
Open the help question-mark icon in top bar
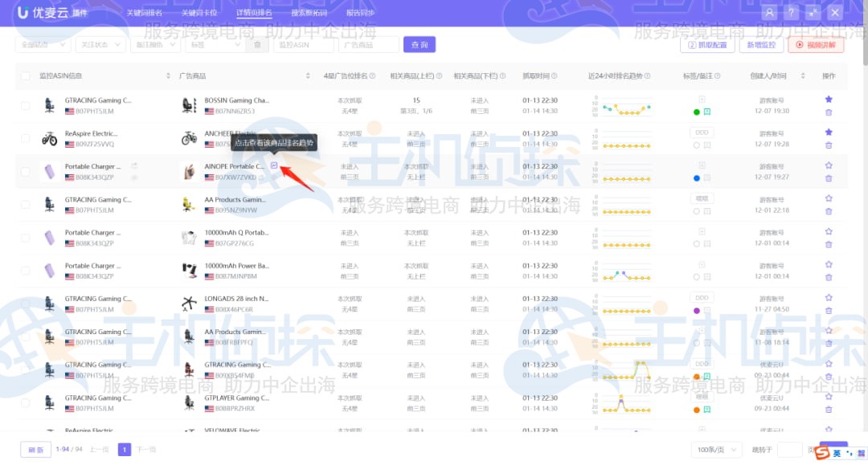tap(792, 12)
